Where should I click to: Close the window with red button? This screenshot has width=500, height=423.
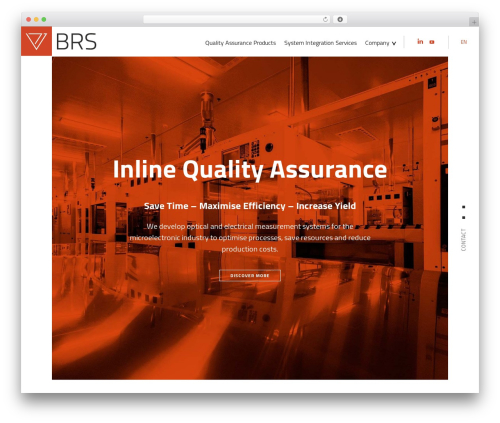29,19
